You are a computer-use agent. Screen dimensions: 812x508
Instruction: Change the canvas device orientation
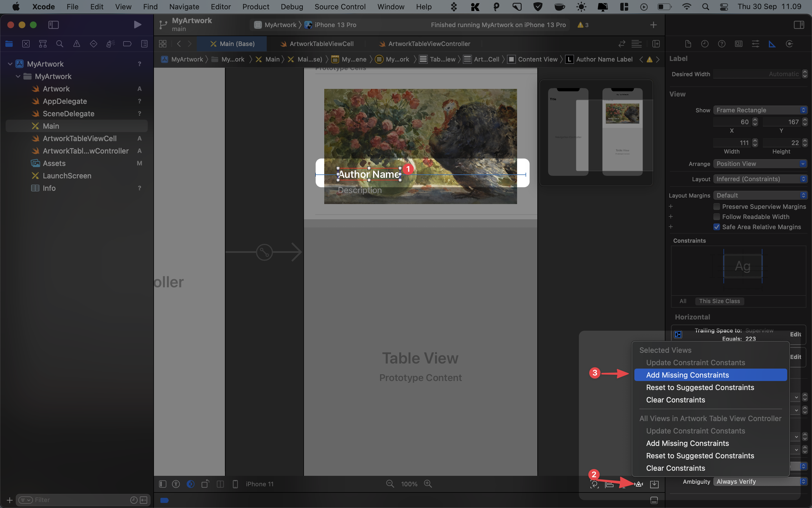[x=205, y=484]
